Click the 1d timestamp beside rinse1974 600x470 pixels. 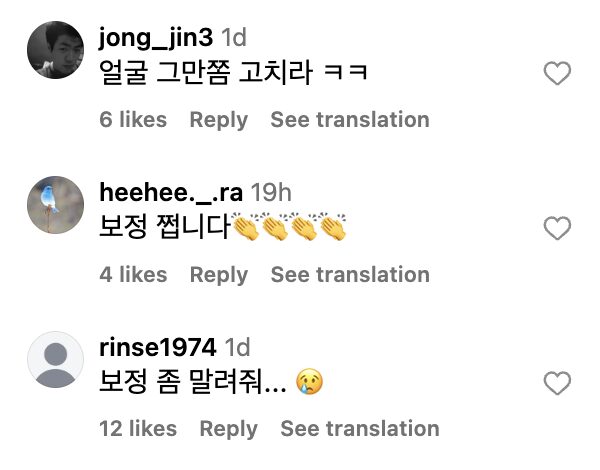(x=237, y=348)
